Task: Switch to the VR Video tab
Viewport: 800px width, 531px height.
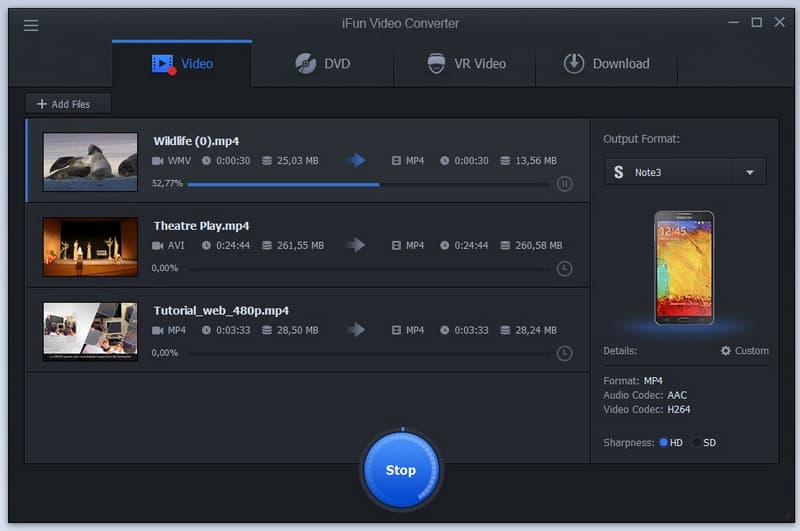Action: [465, 64]
